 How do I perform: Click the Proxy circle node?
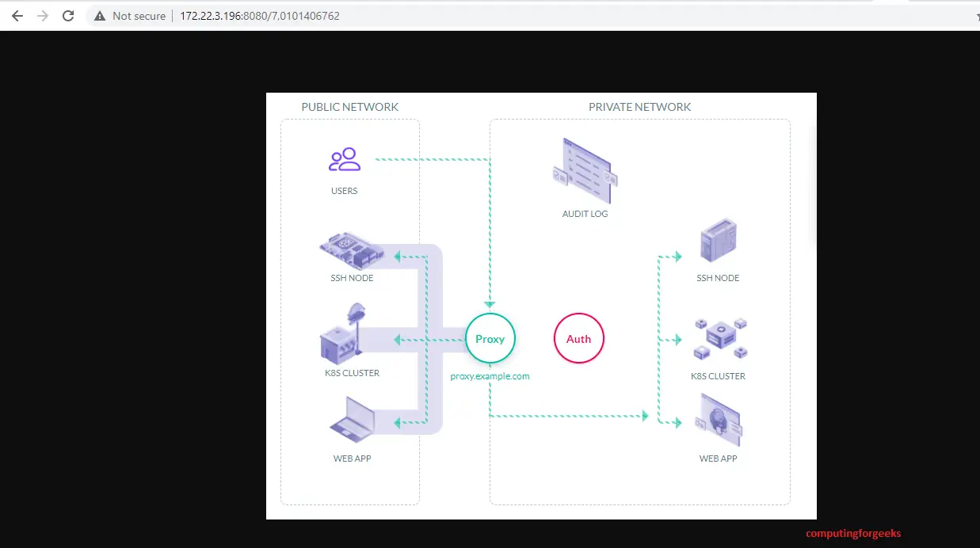click(490, 338)
